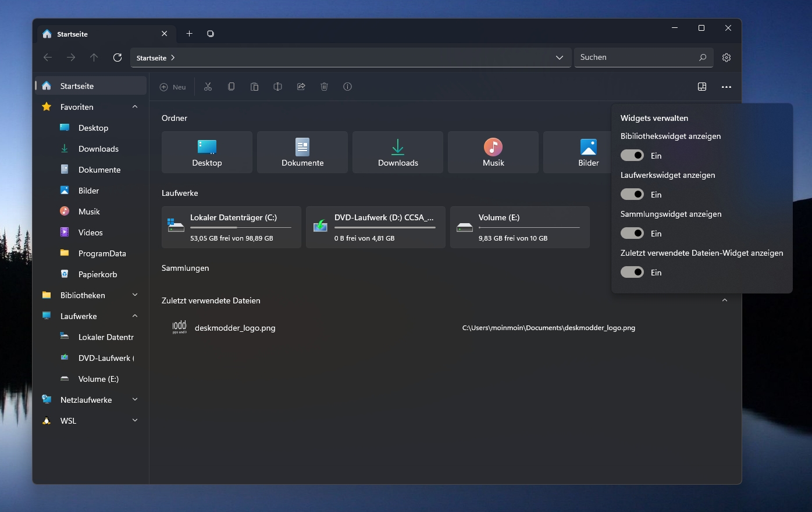Collapse the Laufwerke sidebar chevron
812x512 pixels.
[x=135, y=316]
